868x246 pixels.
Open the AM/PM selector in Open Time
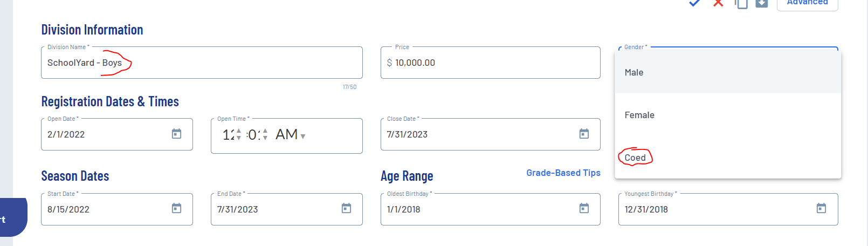click(x=291, y=135)
